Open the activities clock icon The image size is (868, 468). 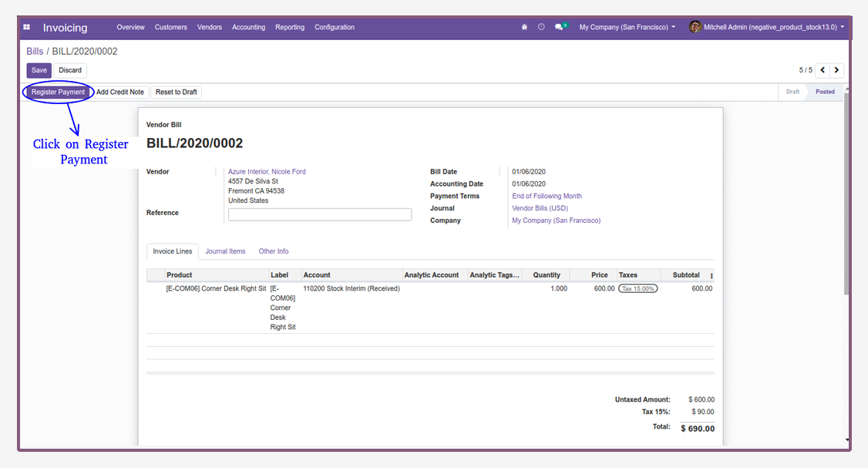pyautogui.click(x=541, y=27)
